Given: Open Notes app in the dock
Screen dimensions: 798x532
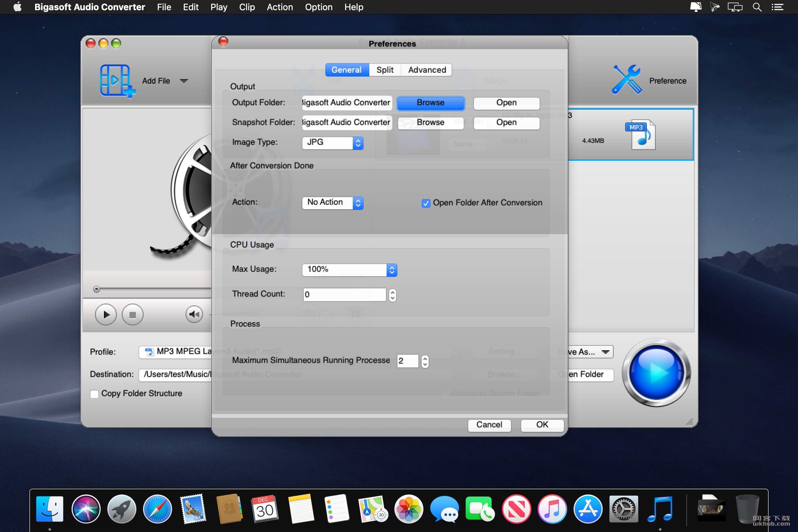Looking at the screenshot, I should point(301,509).
